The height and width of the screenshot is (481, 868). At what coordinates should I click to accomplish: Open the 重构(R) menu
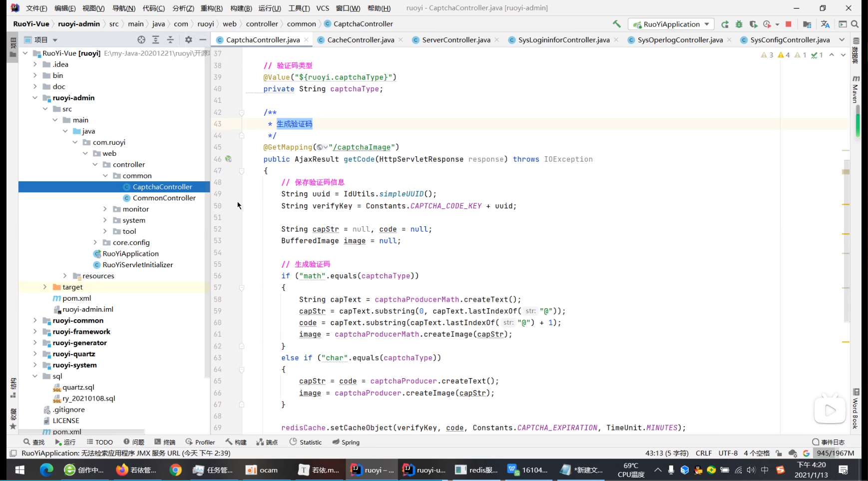pos(212,8)
